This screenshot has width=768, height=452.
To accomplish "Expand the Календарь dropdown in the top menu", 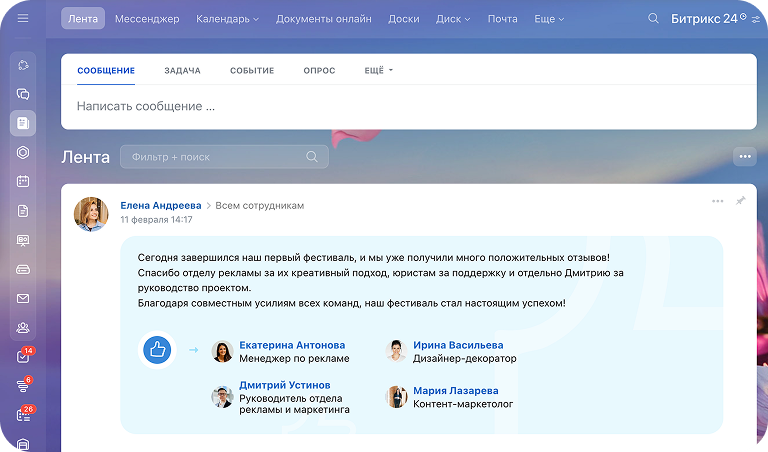I will point(227,19).
